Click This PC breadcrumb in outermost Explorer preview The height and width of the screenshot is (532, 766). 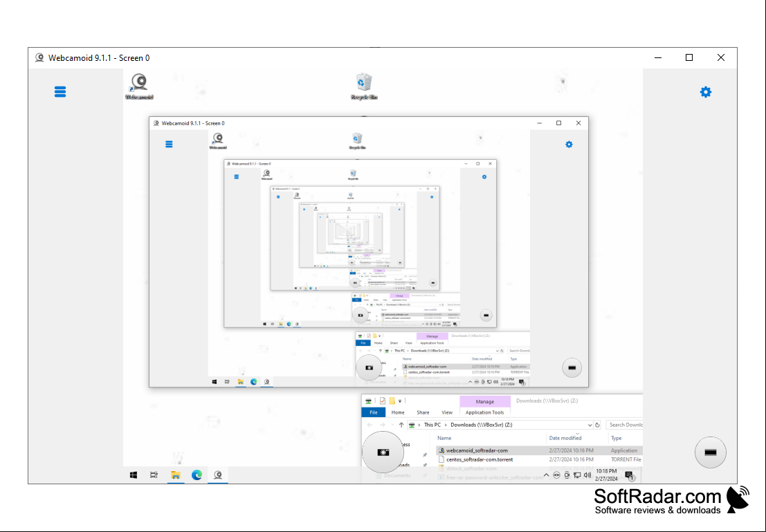click(x=432, y=425)
